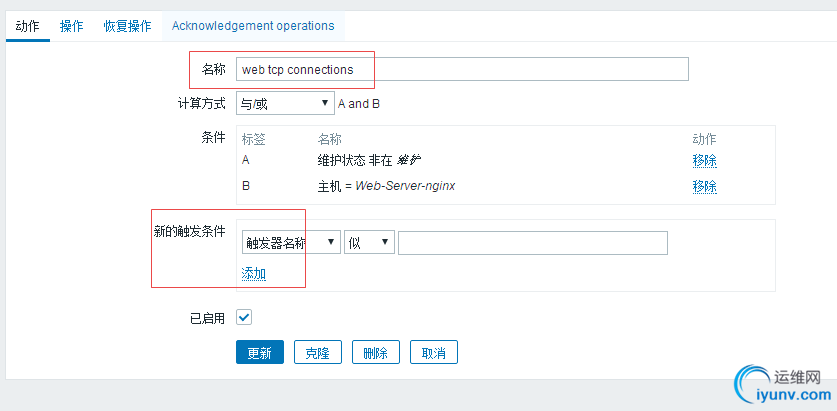Click the 删除 button
Screen dimensions: 837x411
[376, 353]
